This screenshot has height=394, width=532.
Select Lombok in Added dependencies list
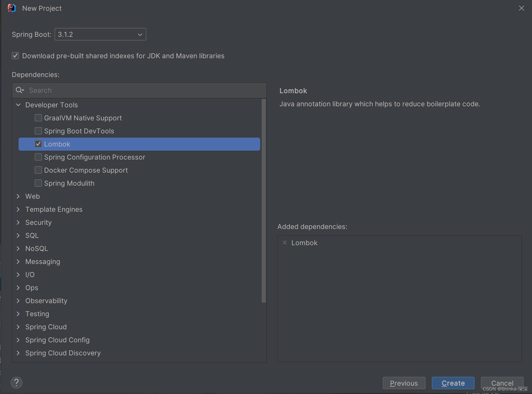pos(304,243)
